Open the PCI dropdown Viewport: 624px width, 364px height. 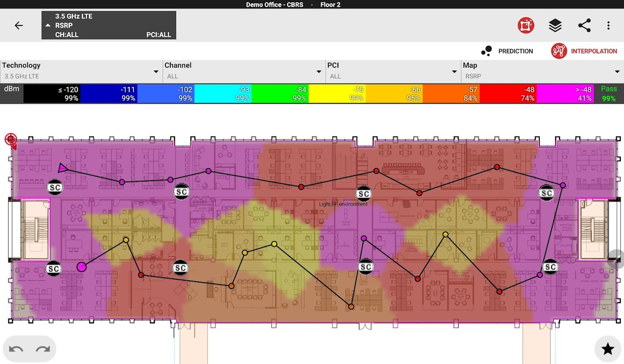click(393, 71)
